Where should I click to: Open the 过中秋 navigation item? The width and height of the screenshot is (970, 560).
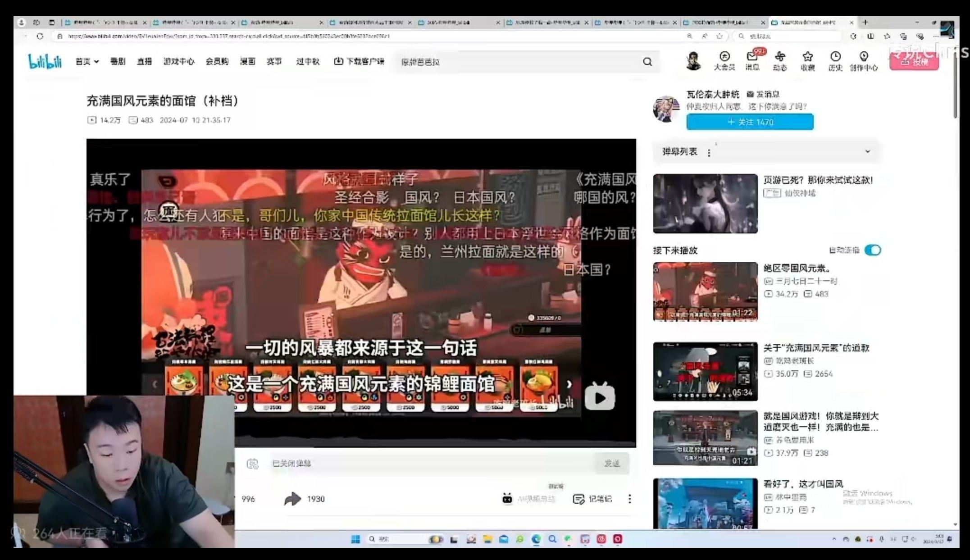308,61
